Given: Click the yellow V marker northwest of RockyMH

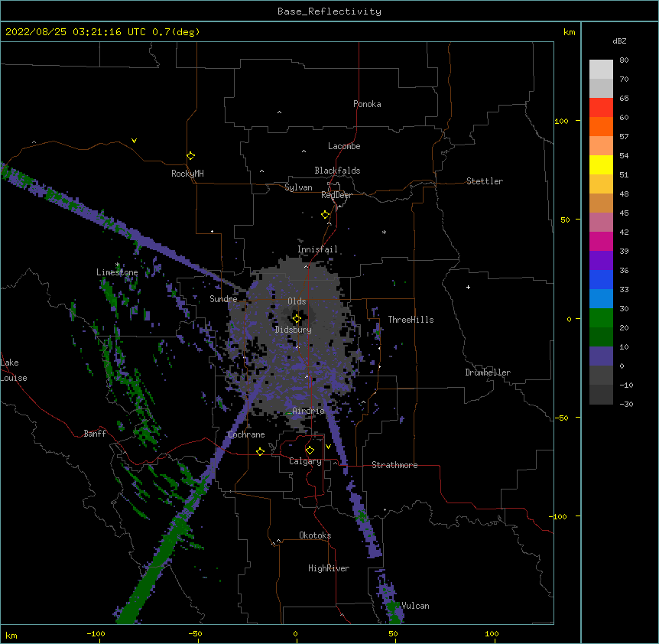Looking at the screenshot, I should tap(134, 141).
